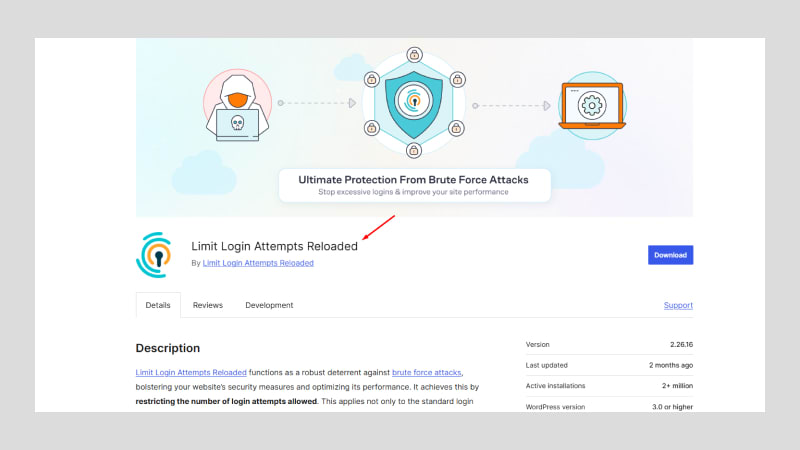
Task: Click the WordPress version 3.0 or higher value
Action: point(672,407)
